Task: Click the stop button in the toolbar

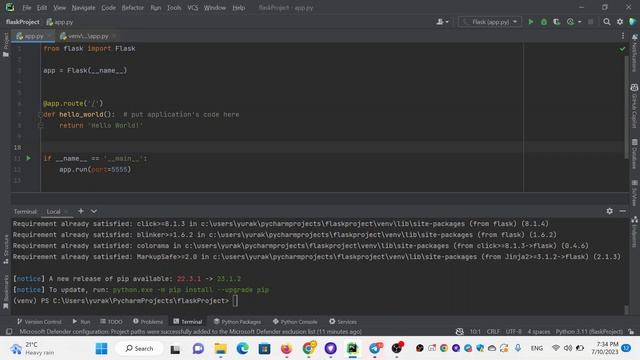Action: pos(590,22)
